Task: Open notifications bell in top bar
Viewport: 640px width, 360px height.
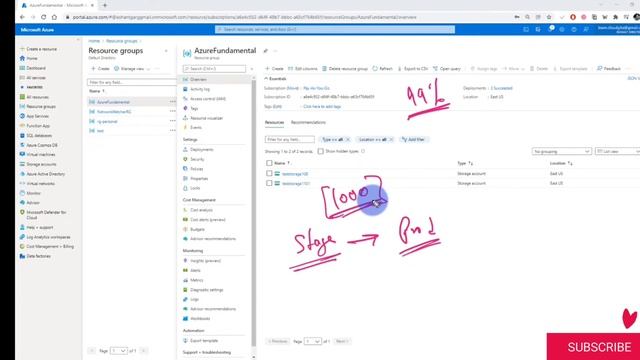Action: (551, 29)
